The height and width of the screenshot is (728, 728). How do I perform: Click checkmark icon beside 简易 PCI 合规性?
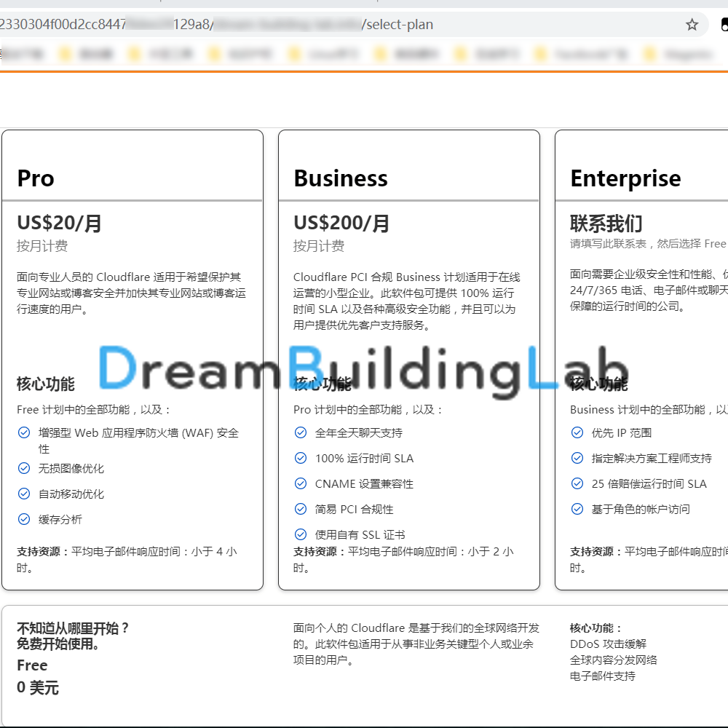(301, 510)
